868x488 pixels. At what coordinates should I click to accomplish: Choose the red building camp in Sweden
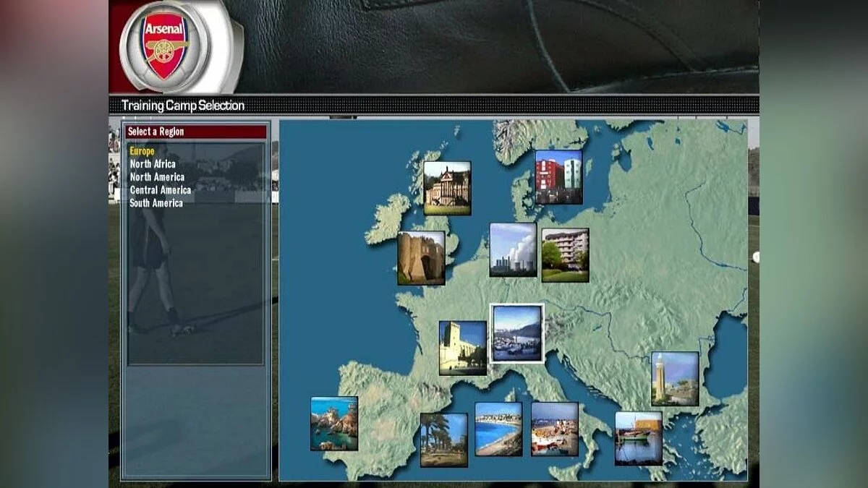[558, 177]
